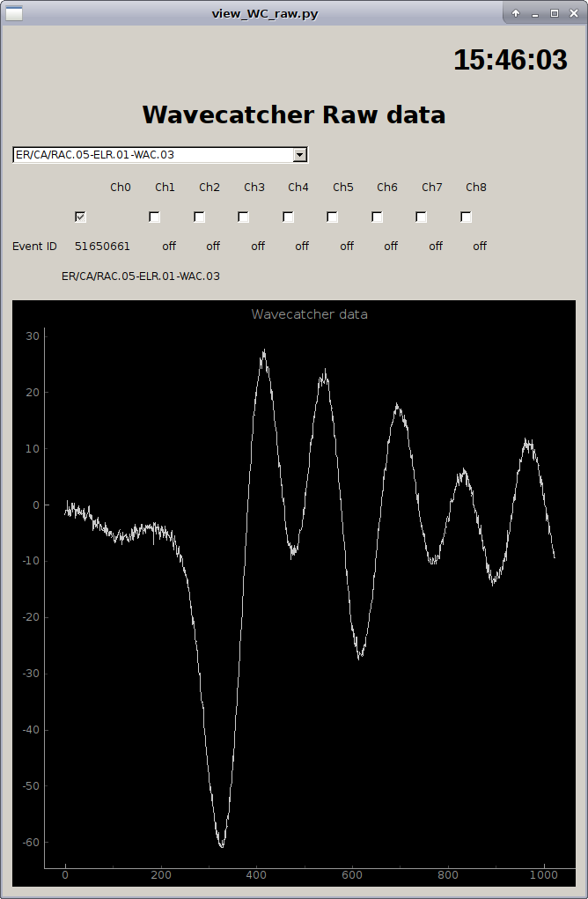Enable the last channel checkbox Ch8
This screenshot has height=899, width=588.
click(467, 217)
